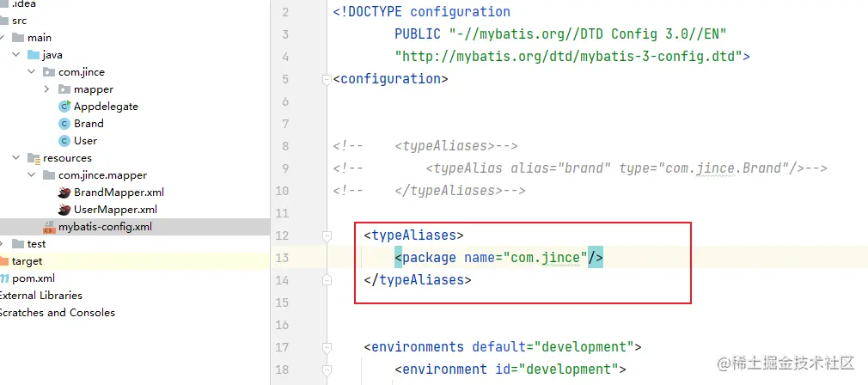
Task: Collapse the main folder chevron
Action: point(3,38)
